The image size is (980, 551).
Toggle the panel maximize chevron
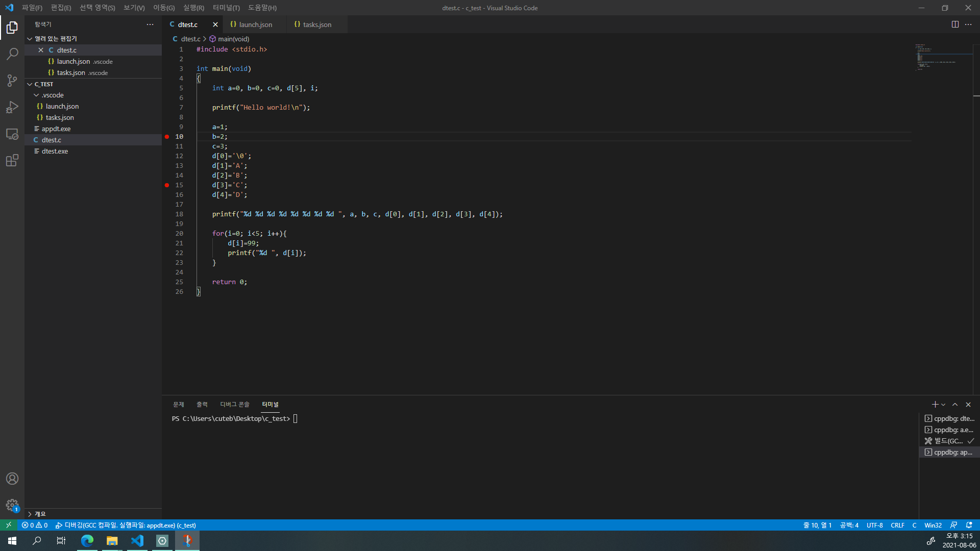coord(955,405)
